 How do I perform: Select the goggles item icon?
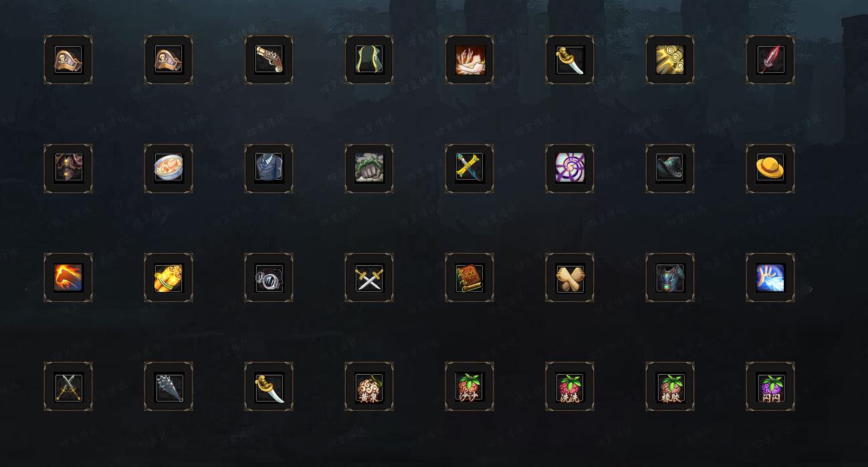(269, 277)
